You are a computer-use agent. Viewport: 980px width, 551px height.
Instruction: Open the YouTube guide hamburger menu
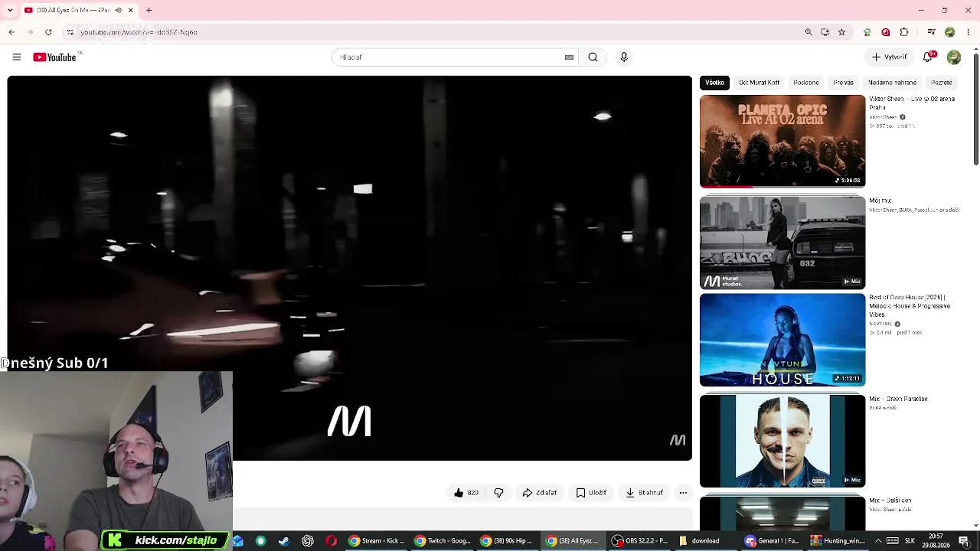[17, 57]
